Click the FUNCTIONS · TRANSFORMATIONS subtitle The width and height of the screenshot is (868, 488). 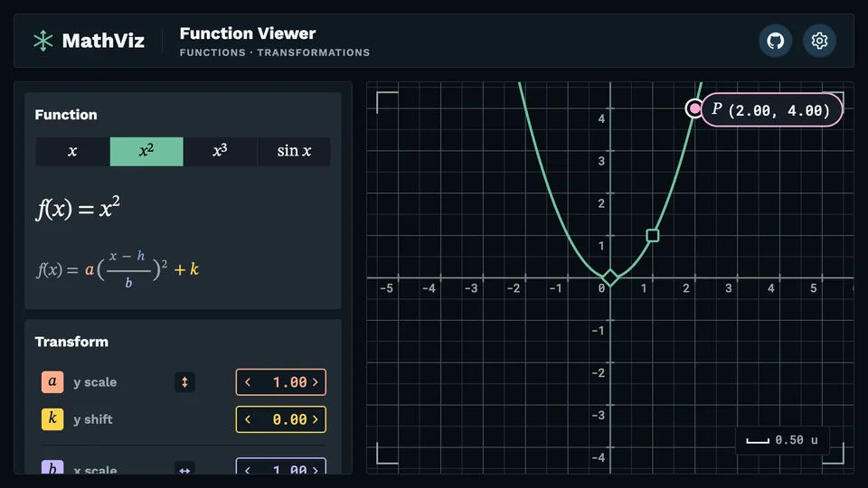point(275,52)
